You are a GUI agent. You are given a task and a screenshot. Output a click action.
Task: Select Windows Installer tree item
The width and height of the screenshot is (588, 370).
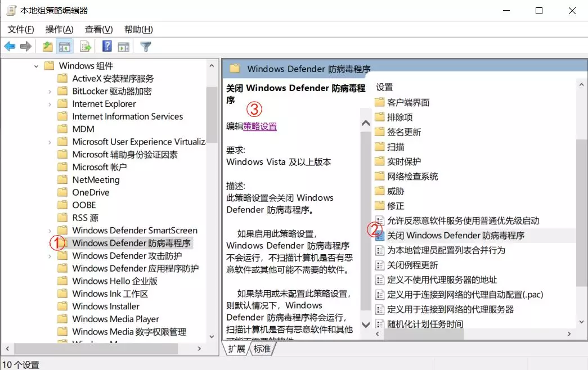[x=106, y=306]
